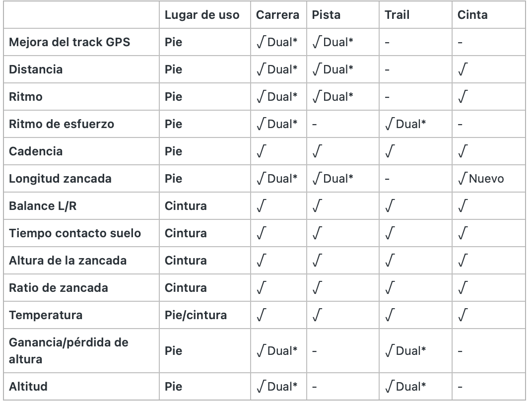Screen dimensions: 532x405
Task: Click the Carrera checkmark for Cadencia
Action: click(261, 151)
